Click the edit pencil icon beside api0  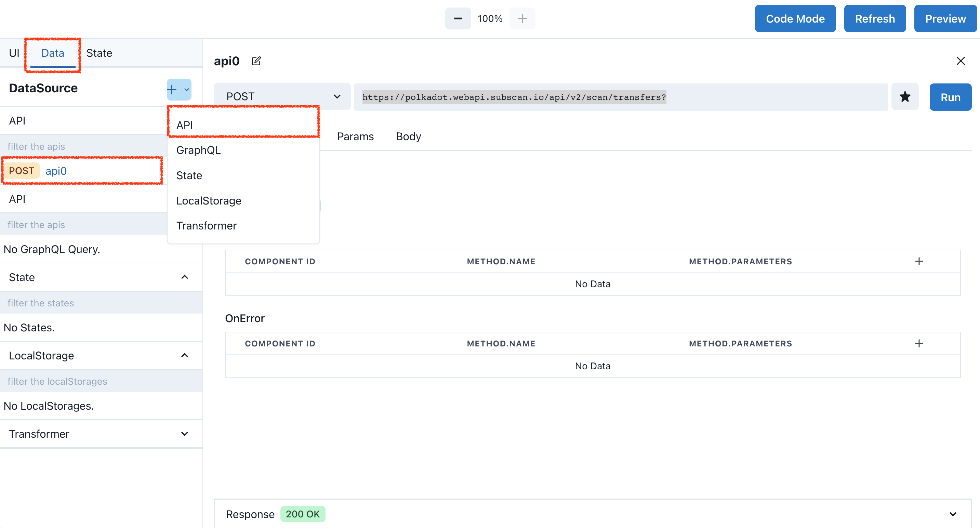[256, 61]
